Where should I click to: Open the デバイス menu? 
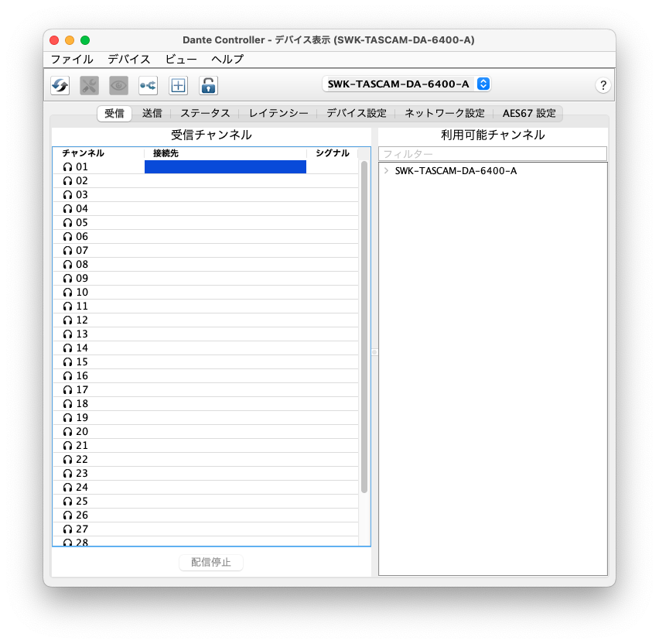(129, 59)
